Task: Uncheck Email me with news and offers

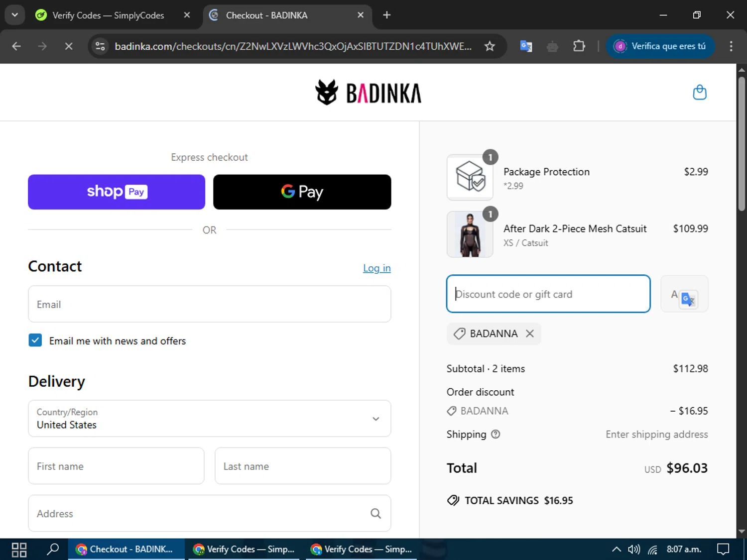Action: 35,340
